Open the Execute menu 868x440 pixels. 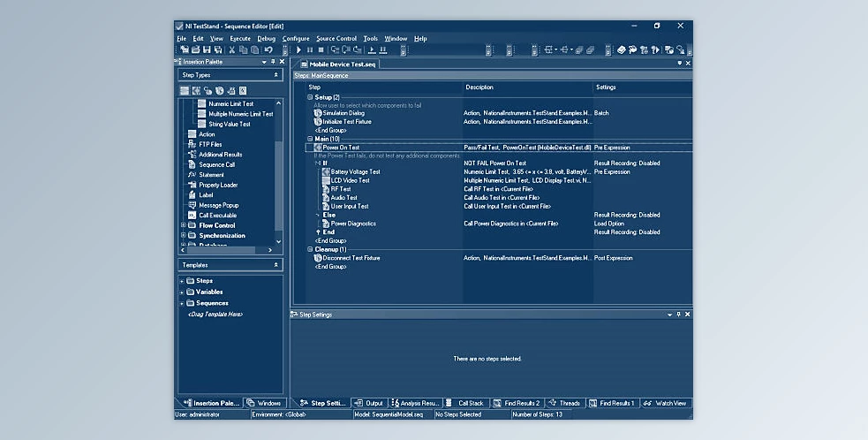(x=240, y=39)
